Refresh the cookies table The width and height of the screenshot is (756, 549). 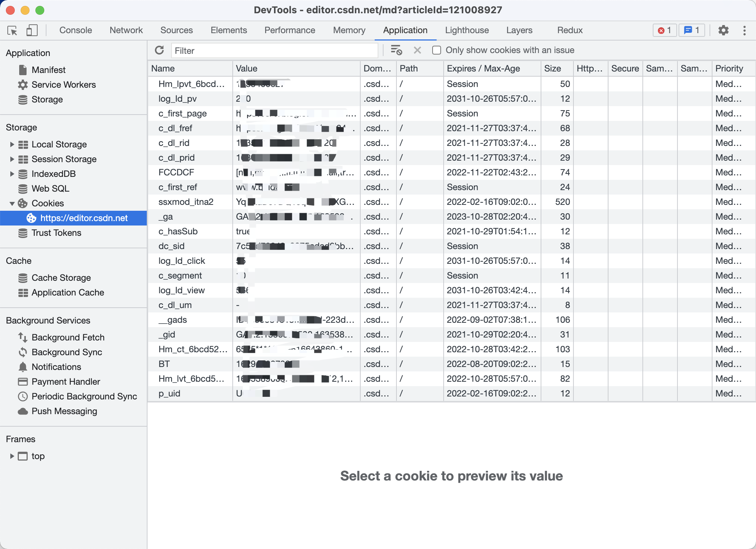(x=159, y=50)
